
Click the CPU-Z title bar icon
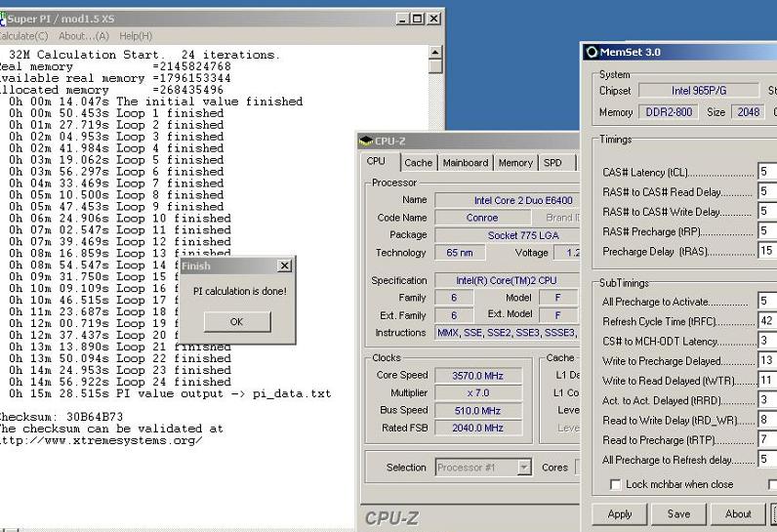[x=366, y=142]
